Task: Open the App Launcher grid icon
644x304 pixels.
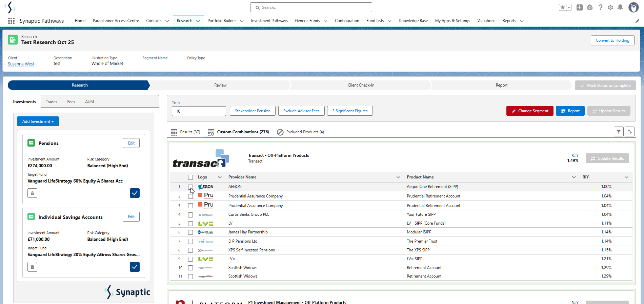Action: [x=11, y=21]
